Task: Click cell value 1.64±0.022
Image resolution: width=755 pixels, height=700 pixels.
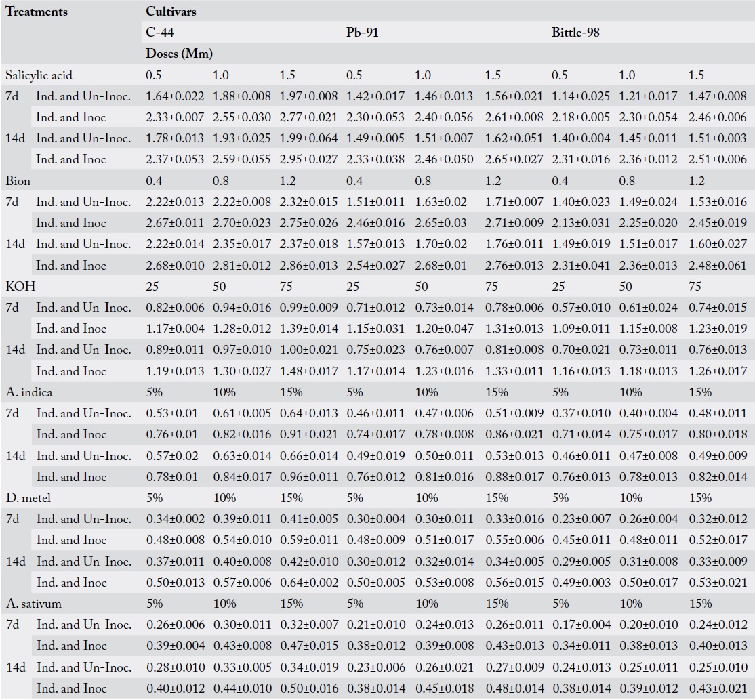Action: click(175, 96)
